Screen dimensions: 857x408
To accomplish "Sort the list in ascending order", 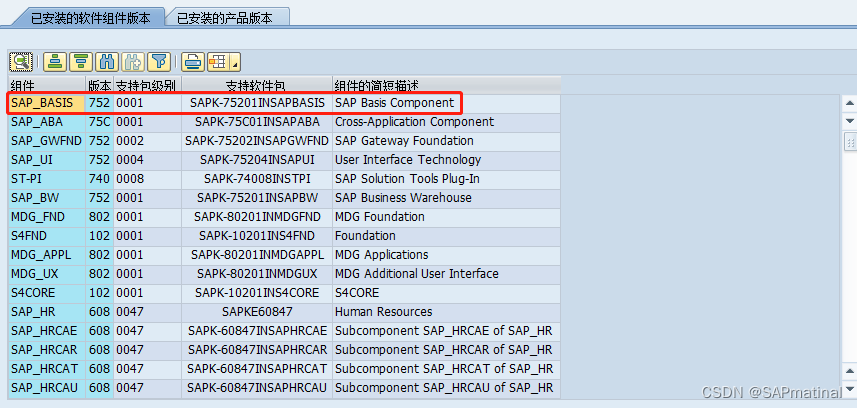I will (55, 62).
